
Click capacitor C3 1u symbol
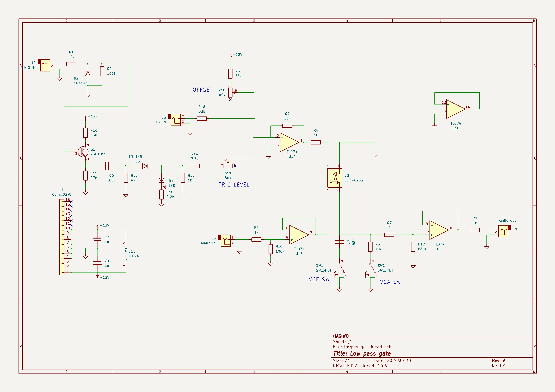(97, 239)
